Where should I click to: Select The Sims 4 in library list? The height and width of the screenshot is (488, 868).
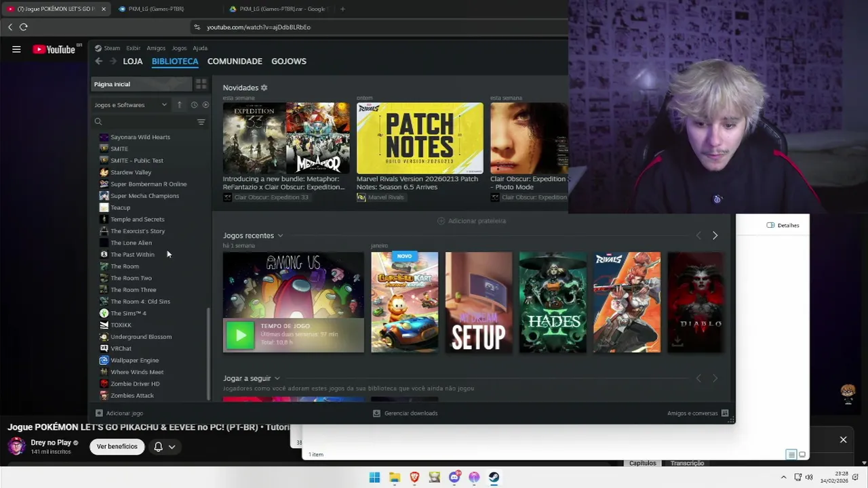point(128,313)
